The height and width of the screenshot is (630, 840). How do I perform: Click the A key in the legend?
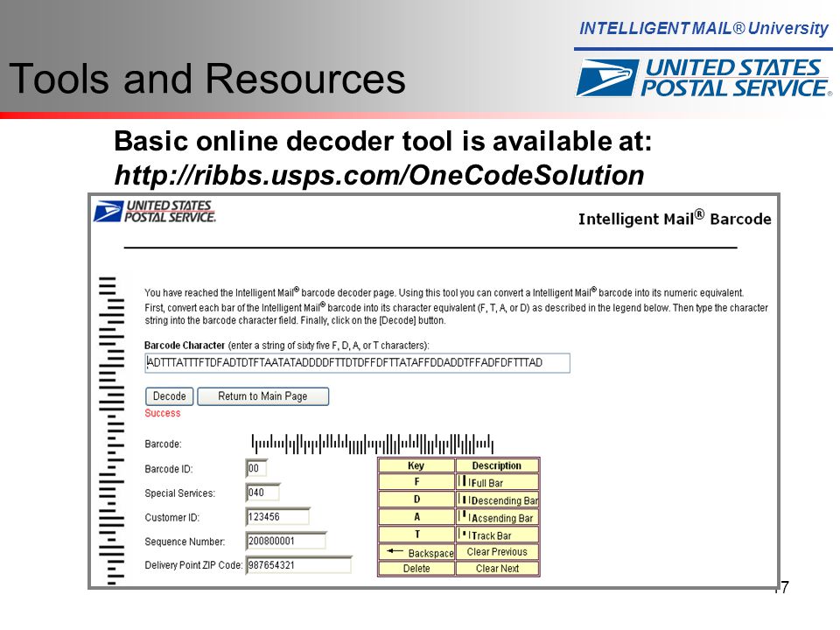pos(416,517)
